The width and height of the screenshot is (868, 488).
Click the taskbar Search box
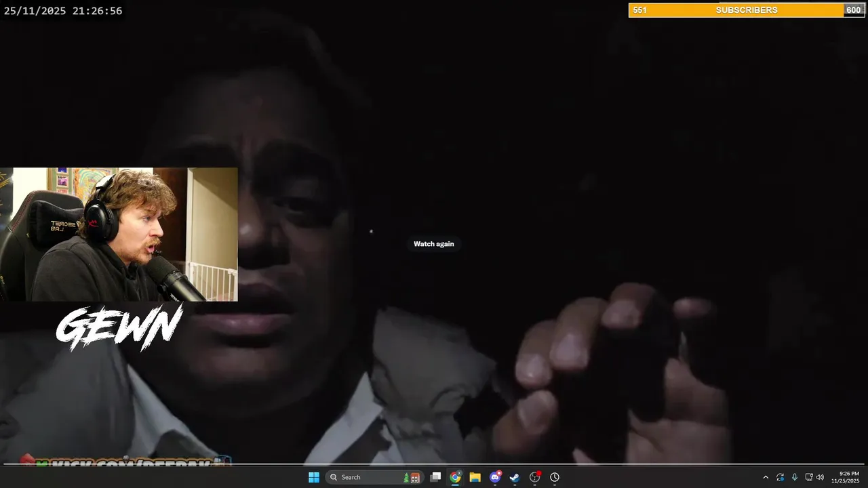coord(374,477)
